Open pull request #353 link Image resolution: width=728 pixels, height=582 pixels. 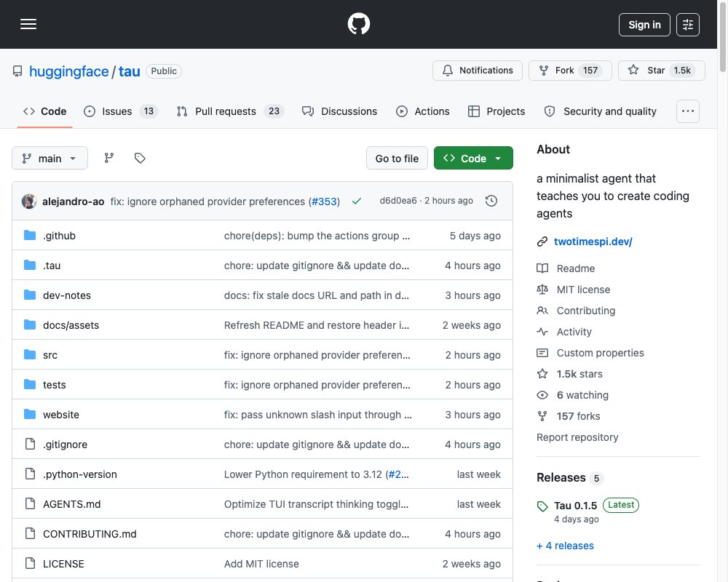click(x=324, y=202)
